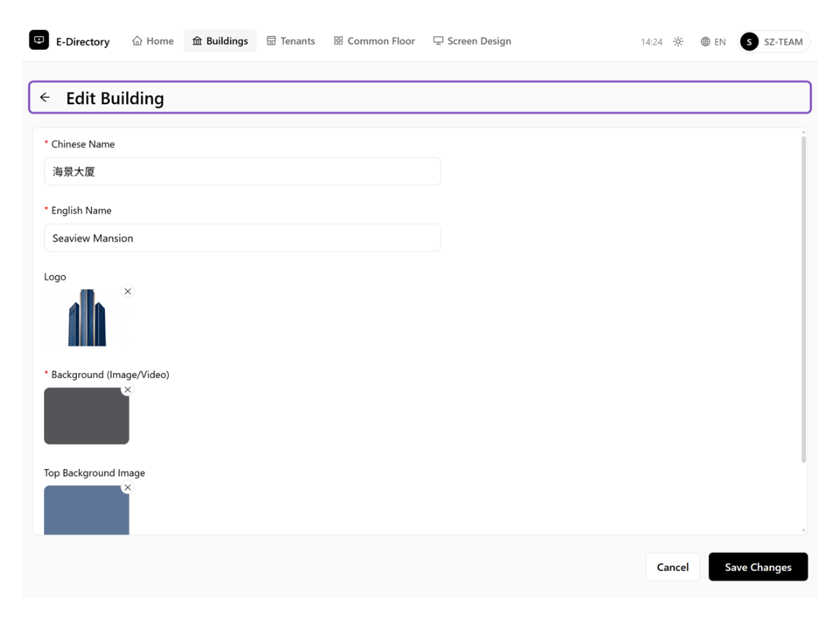This screenshot has width=840, height=621.
Task: Remove the Background image/video
Action: click(x=128, y=390)
